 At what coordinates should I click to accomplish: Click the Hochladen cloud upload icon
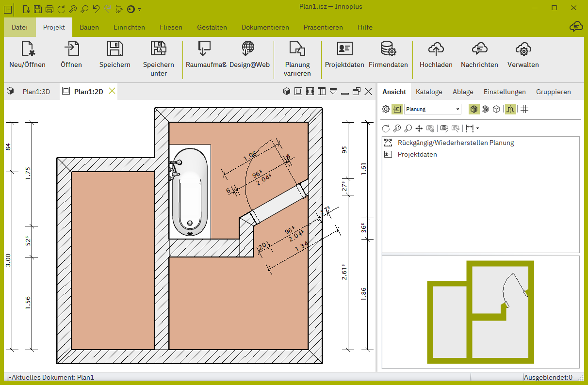[x=436, y=48]
